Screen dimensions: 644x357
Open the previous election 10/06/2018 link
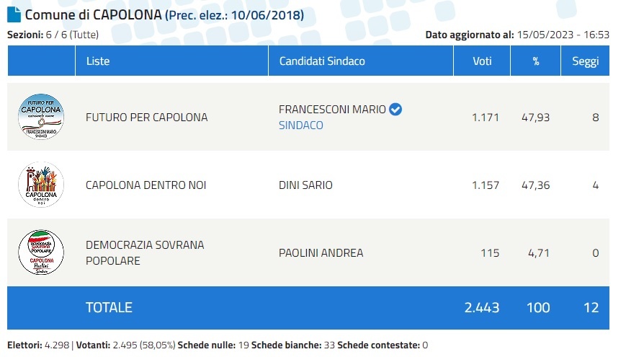tap(234, 15)
